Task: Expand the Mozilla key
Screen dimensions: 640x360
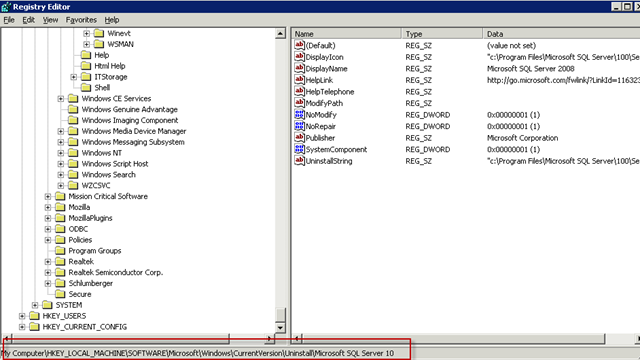Action: [x=47, y=207]
